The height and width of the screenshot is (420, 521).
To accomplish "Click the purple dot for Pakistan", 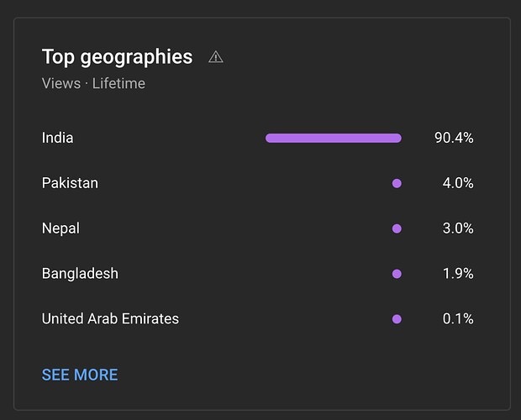I will pyautogui.click(x=397, y=183).
